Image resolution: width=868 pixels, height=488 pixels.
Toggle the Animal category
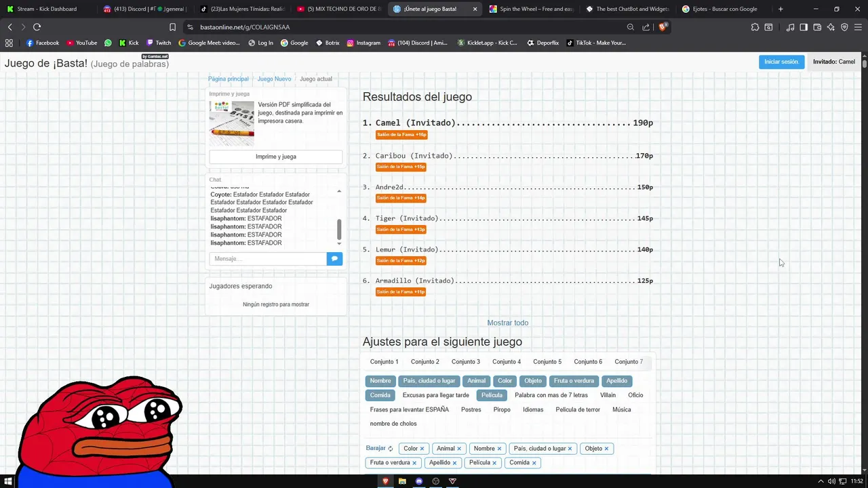[477, 381]
